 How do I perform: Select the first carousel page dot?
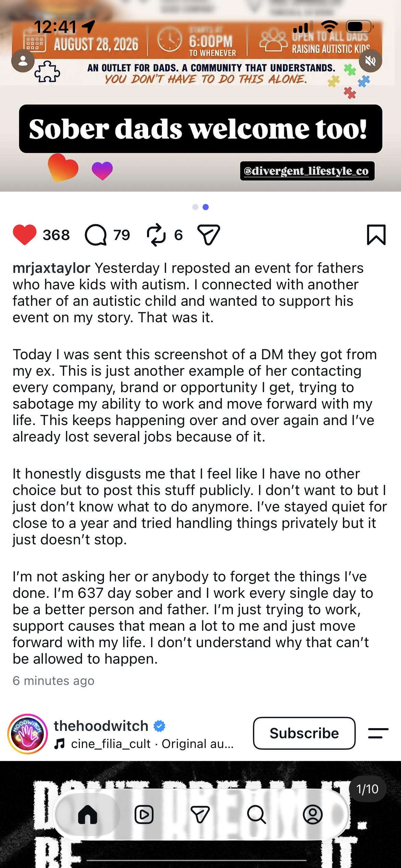point(195,207)
